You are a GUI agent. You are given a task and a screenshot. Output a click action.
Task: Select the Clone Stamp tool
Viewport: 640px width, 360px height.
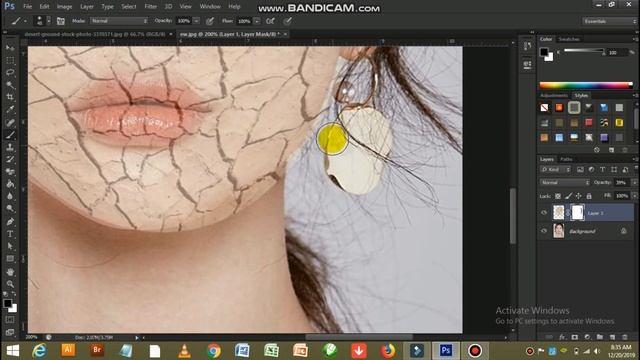coord(10,147)
